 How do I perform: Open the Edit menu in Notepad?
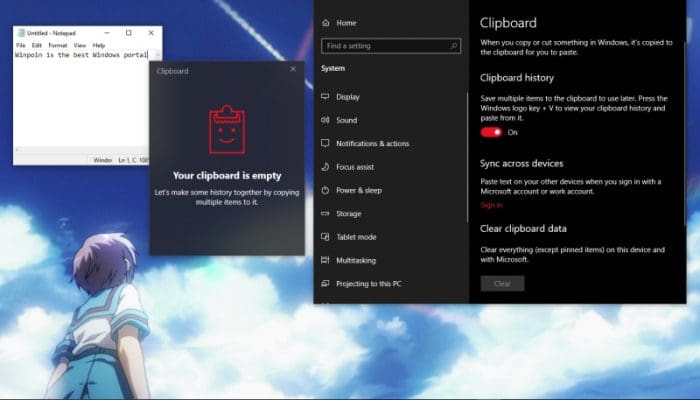point(37,45)
